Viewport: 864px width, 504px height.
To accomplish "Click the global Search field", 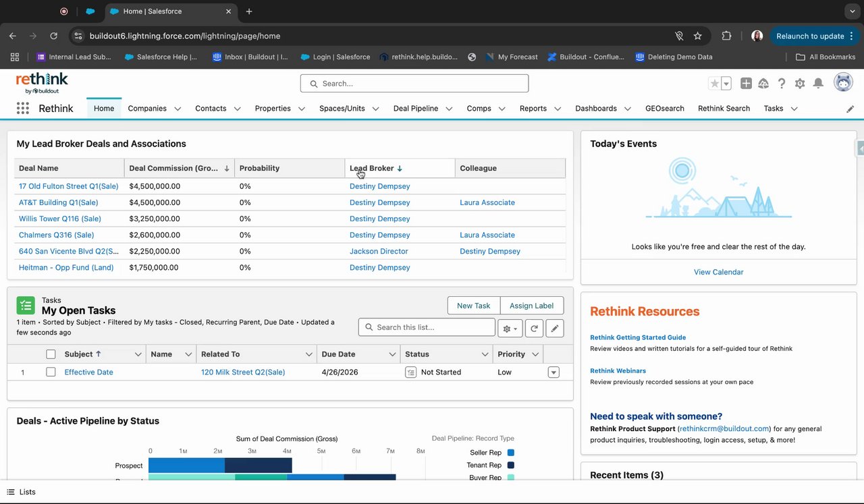I will (x=414, y=84).
